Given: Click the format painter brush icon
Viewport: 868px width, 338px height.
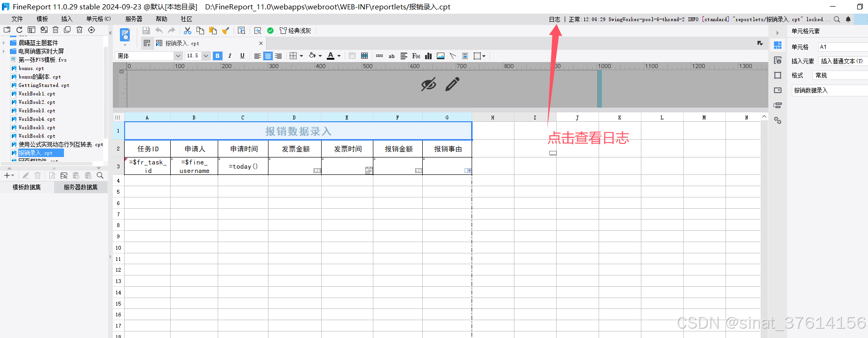Looking at the screenshot, I should point(226,31).
